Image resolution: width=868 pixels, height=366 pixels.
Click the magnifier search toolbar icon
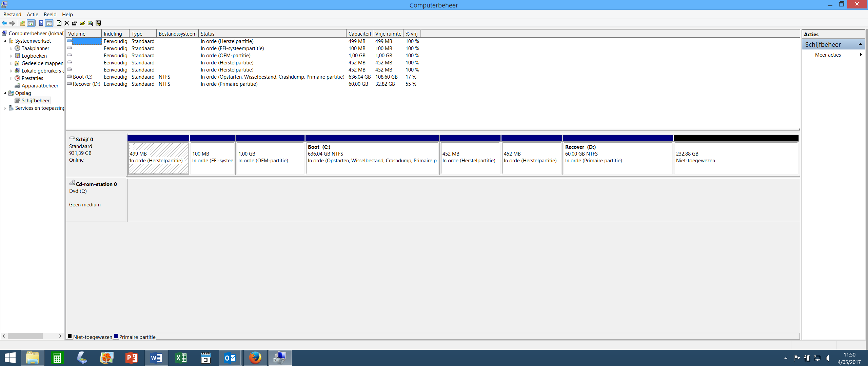pyautogui.click(x=90, y=23)
